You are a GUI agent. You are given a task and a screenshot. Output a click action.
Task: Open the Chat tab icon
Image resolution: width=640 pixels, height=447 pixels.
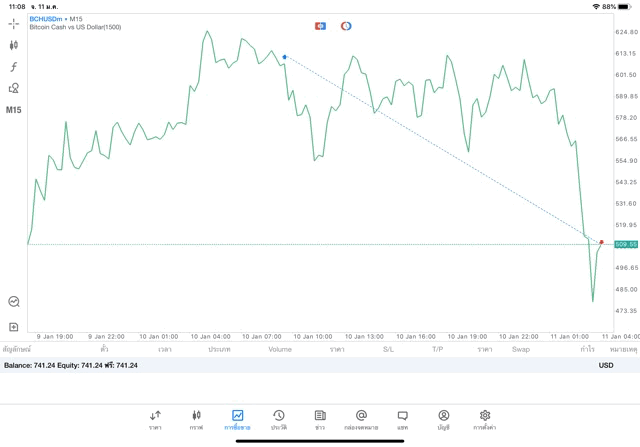pos(402,419)
